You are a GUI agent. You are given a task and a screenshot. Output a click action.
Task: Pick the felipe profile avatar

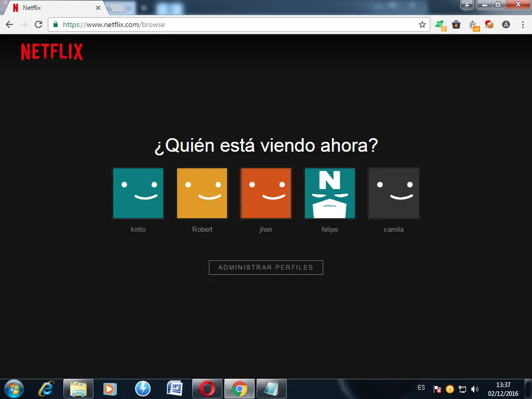point(330,193)
